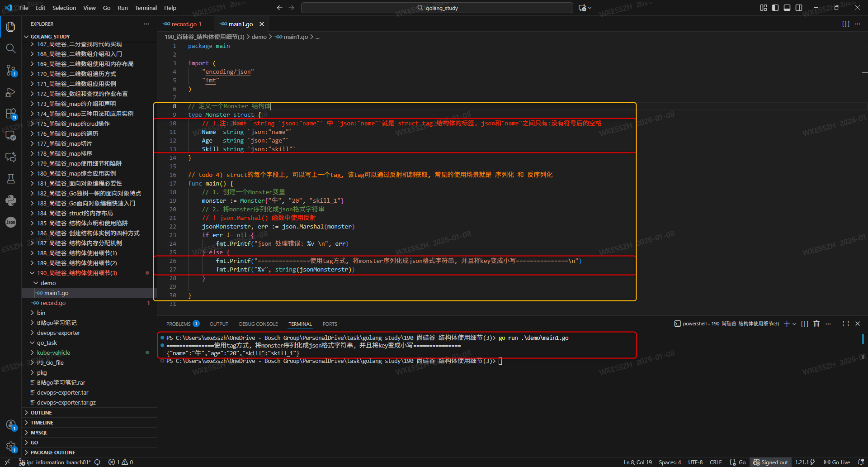Open the Accounts menu
This screenshot has width=868, height=467.
point(11,425)
